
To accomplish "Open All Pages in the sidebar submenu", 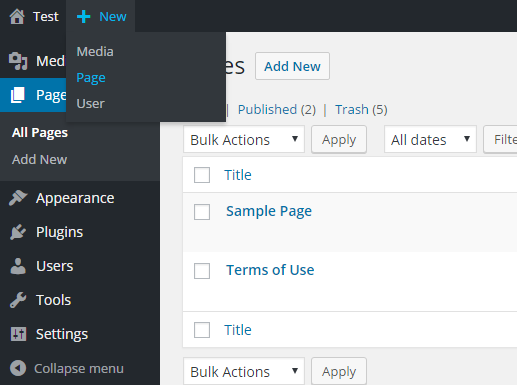I will [40, 133].
